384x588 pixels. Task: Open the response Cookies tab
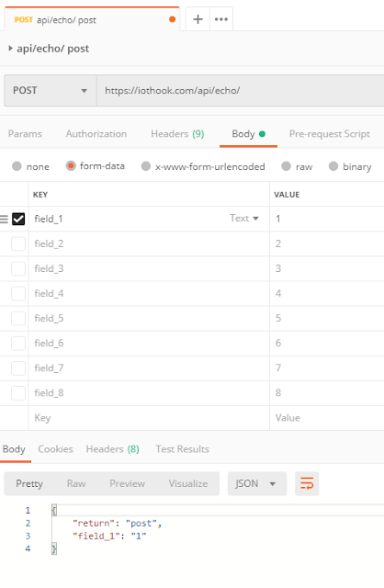pyautogui.click(x=55, y=449)
